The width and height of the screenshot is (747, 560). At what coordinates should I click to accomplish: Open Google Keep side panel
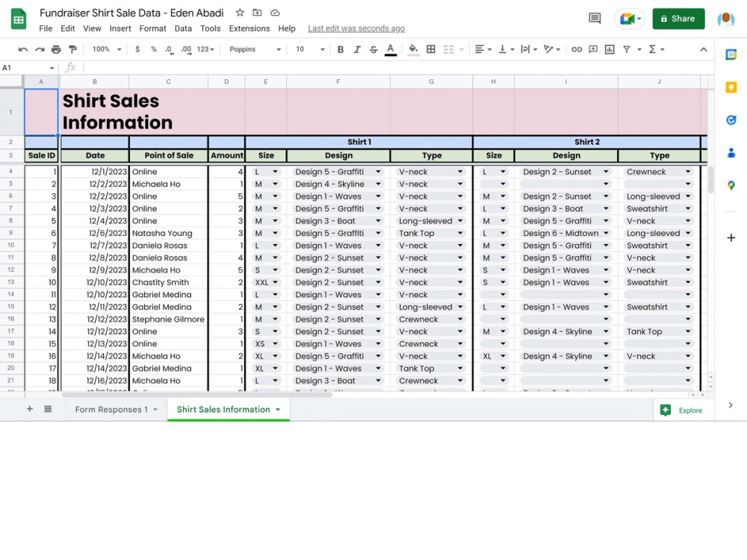click(x=731, y=87)
